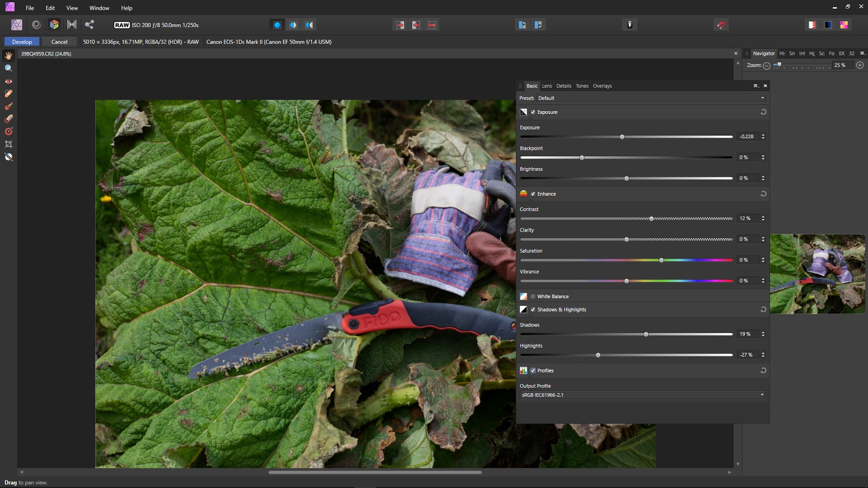Cancel the raw development
Viewport: 868px width, 488px height.
tap(59, 41)
